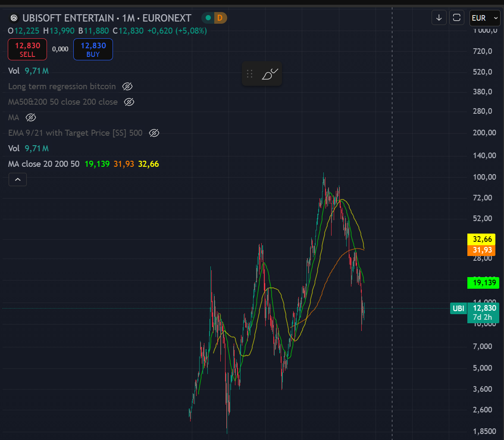Screen dimensions: 504x440
Task: Unhide the MA50&200 indicator via its eye icon
Action: pos(129,102)
